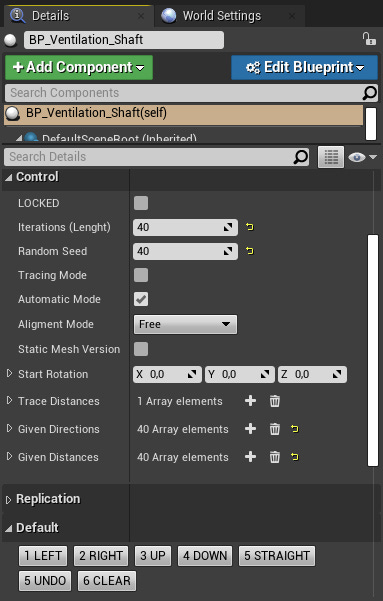Add element to Given Distances array
The width and height of the screenshot is (383, 601).
250,456
